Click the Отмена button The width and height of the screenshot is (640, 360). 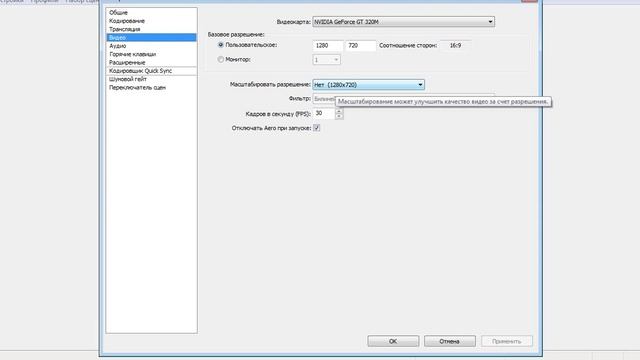[x=449, y=341]
